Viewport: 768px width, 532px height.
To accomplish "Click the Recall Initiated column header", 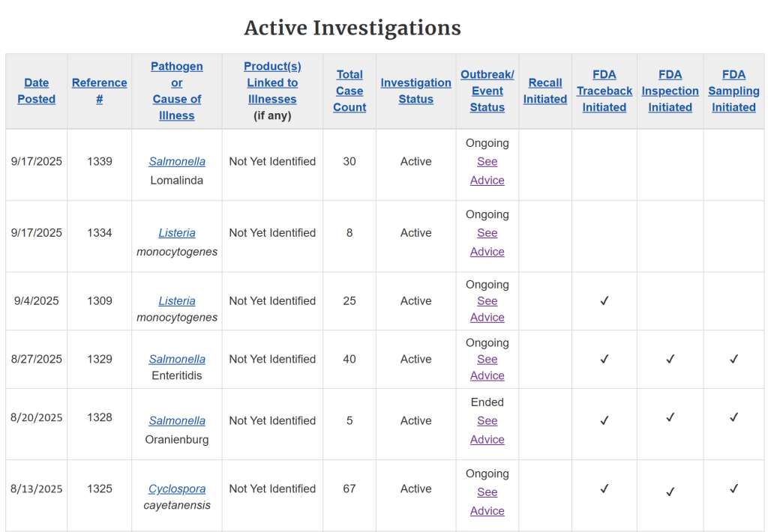I will [545, 91].
